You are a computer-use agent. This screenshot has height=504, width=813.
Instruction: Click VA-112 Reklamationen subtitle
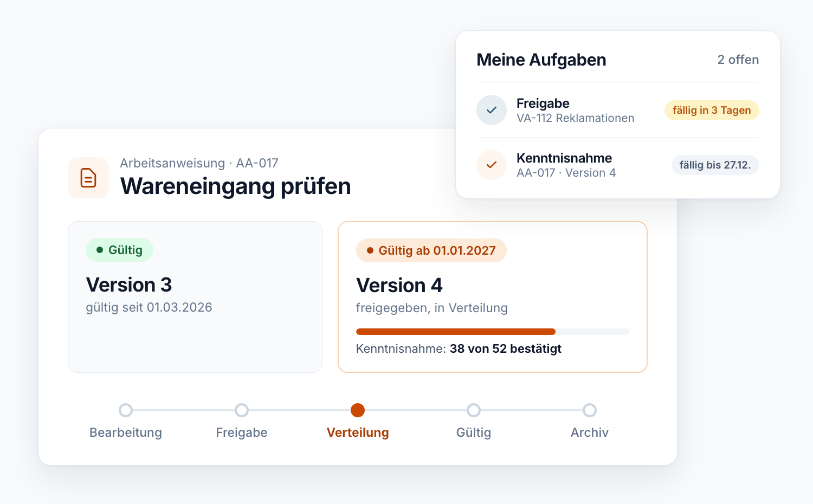[576, 118]
